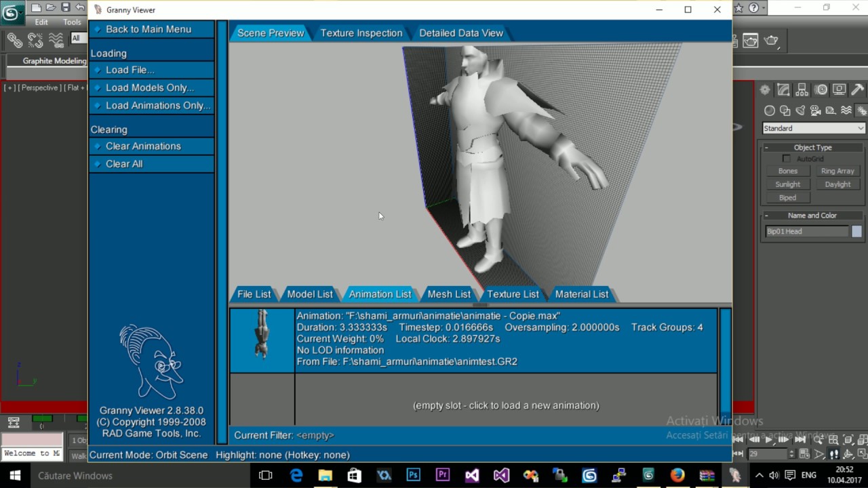Click Load Animations Only... button
This screenshot has height=488, width=868.
point(152,105)
